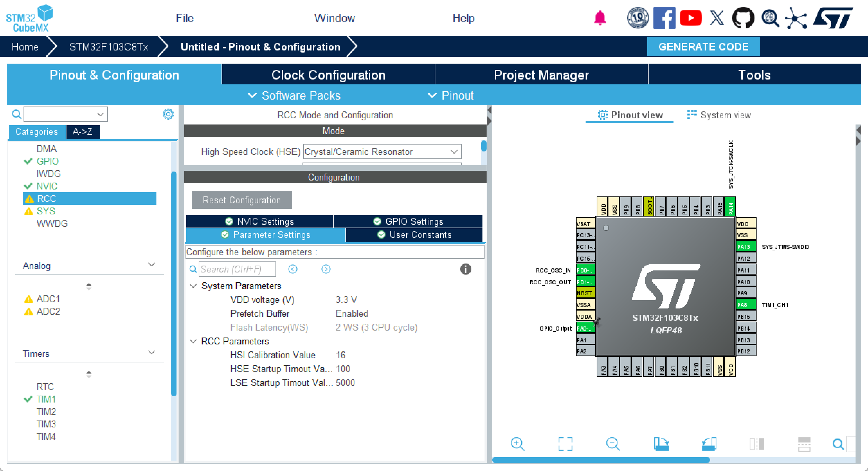
Task: Fit the chip to the pinout view
Action: 565,444
